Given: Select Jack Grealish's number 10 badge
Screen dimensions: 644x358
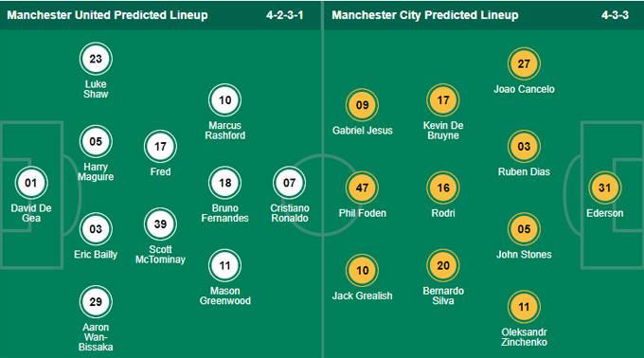Looking at the screenshot, I should point(362,271).
